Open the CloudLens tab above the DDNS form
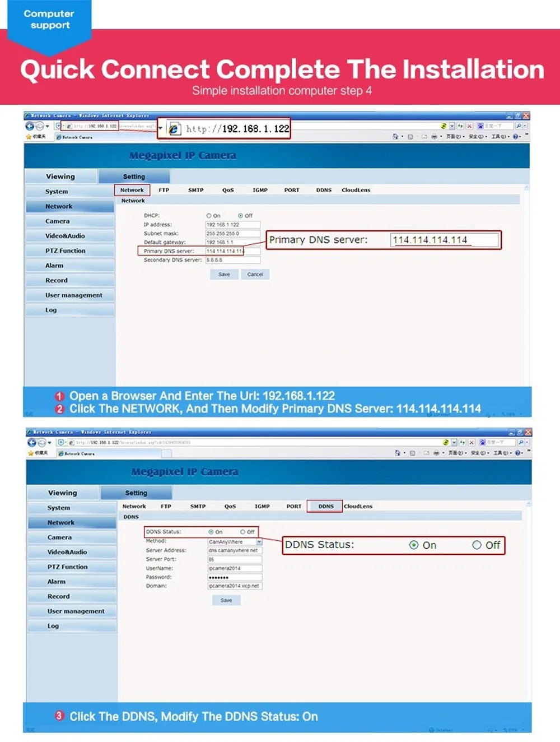Screen dimensions: 560x742 click(358, 506)
